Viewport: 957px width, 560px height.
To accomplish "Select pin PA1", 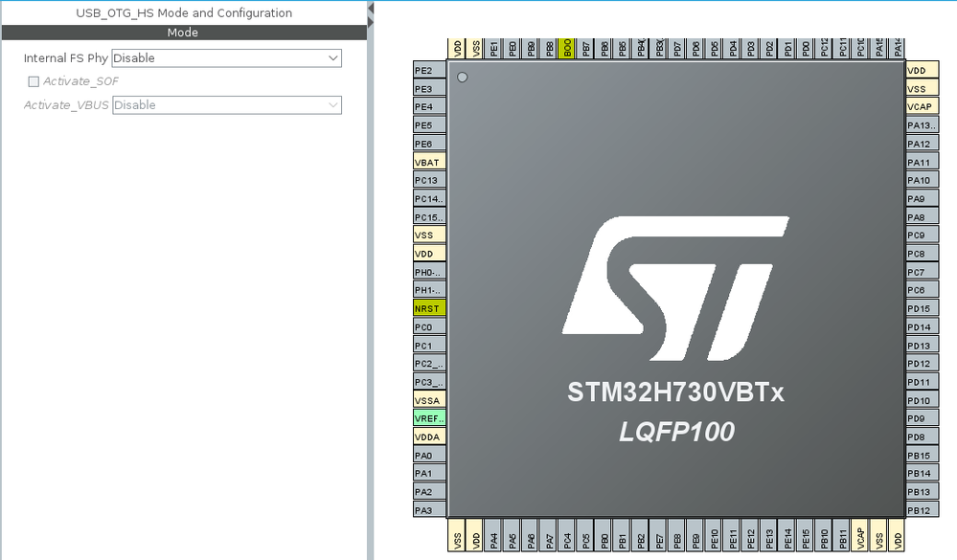I will click(x=430, y=473).
